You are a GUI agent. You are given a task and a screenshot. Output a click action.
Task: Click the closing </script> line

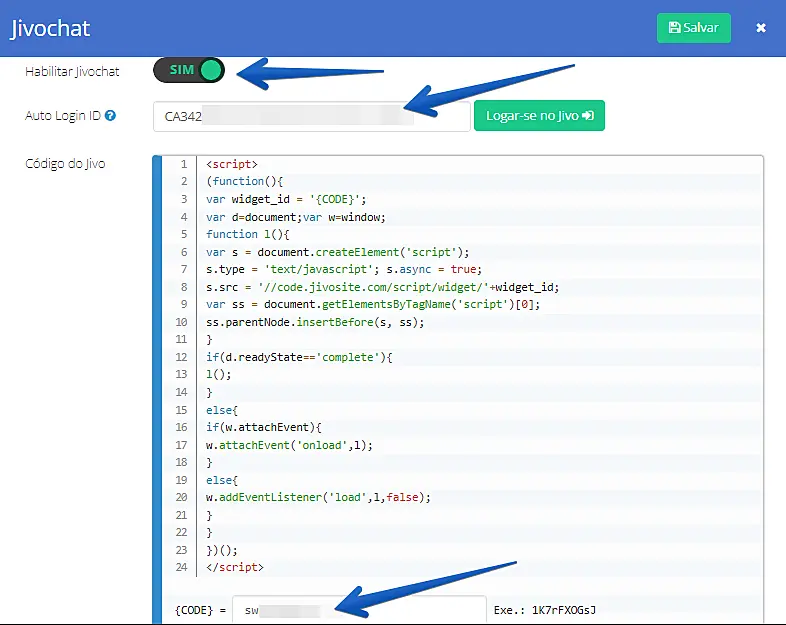tap(235, 567)
